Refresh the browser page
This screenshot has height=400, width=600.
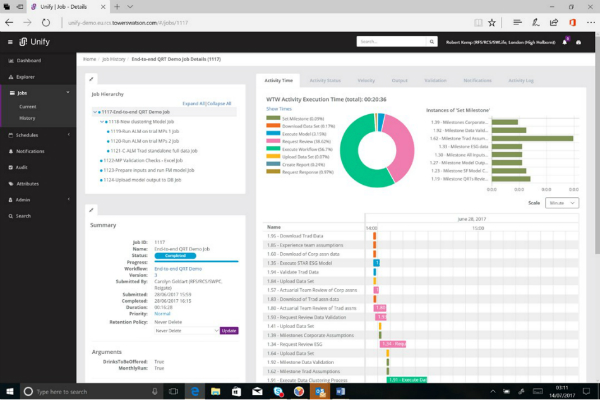click(46, 23)
